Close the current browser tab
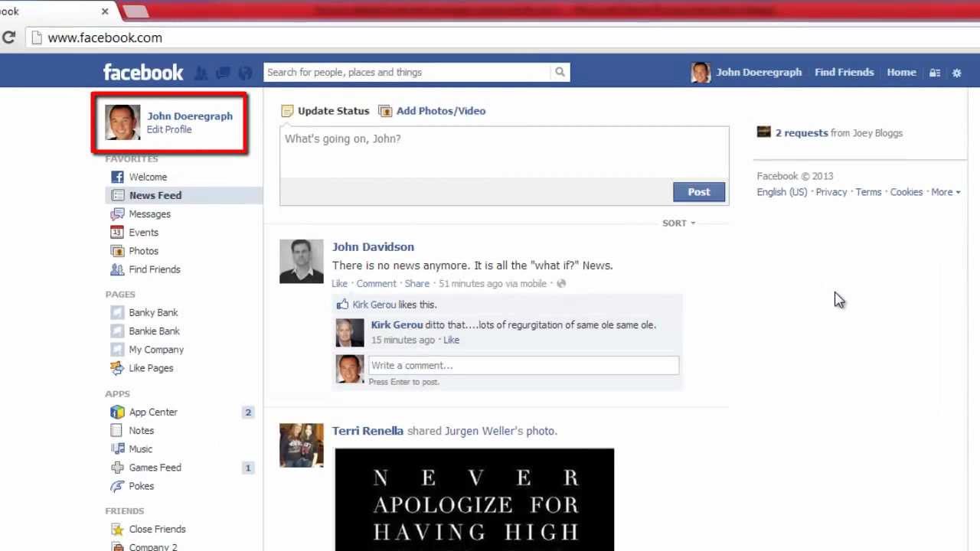The width and height of the screenshot is (980, 551). pos(105,11)
